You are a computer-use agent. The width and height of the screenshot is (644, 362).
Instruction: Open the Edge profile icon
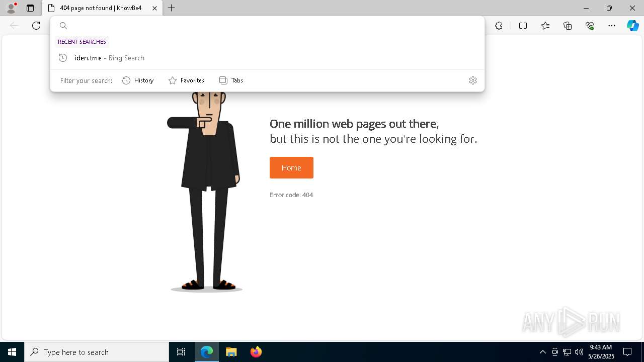[11, 8]
